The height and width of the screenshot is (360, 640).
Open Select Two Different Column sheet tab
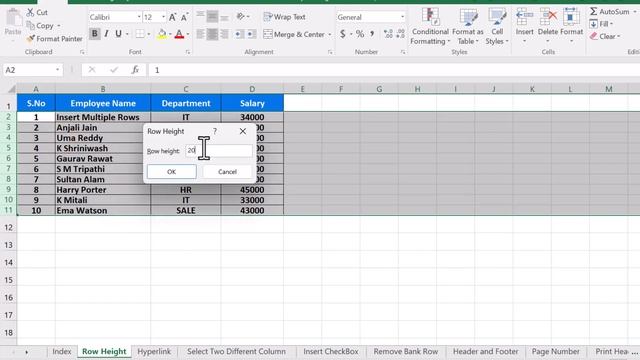click(236, 351)
